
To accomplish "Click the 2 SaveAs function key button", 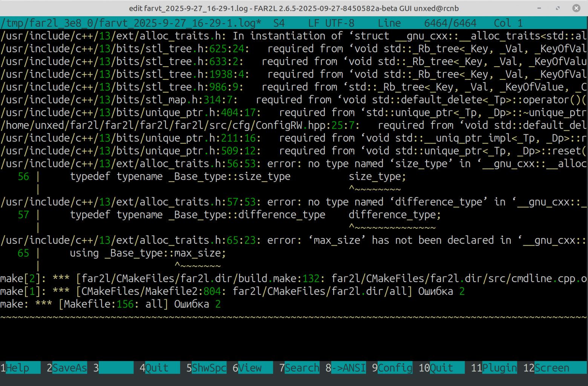I will tap(67, 368).
